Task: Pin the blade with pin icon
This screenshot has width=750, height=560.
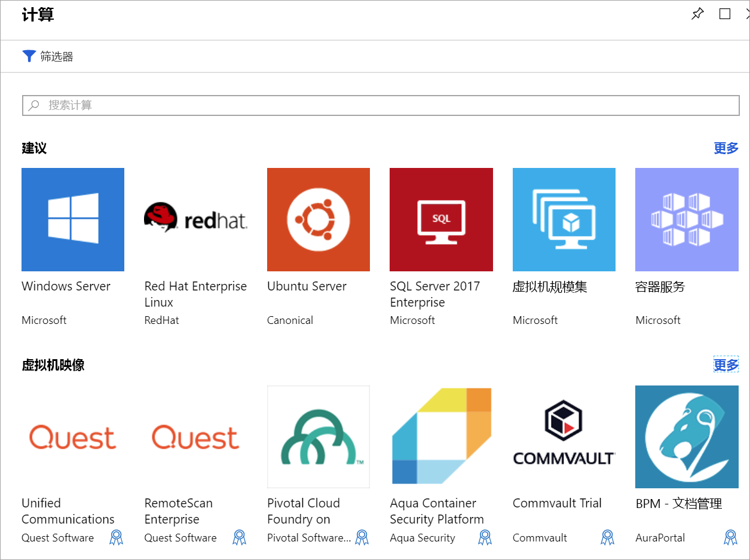Action: click(697, 14)
